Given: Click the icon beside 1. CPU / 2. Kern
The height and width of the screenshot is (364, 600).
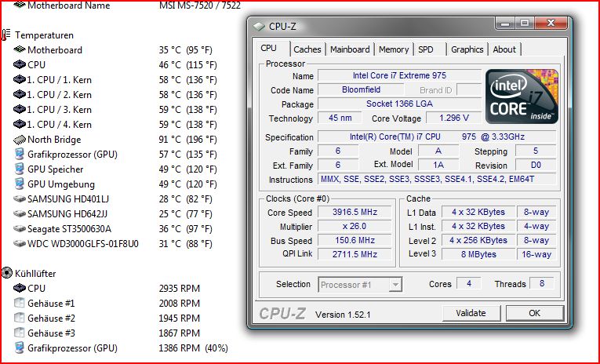Looking at the screenshot, I should click(19, 95).
